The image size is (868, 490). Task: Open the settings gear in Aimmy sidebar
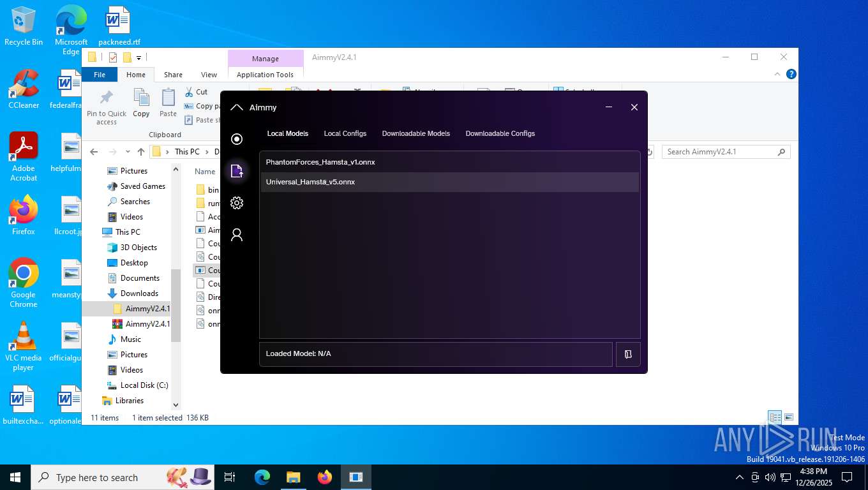237,203
